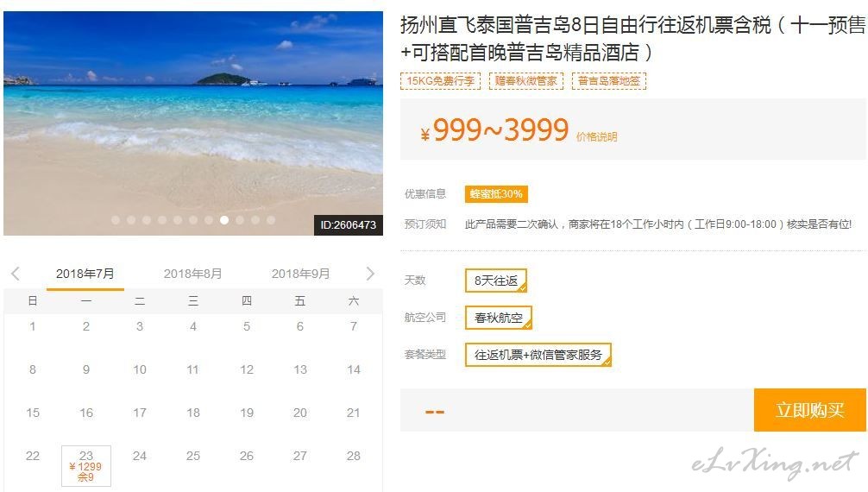Select the 8天往返 duration option
Viewport: 868px width, 492px height.
tap(496, 281)
